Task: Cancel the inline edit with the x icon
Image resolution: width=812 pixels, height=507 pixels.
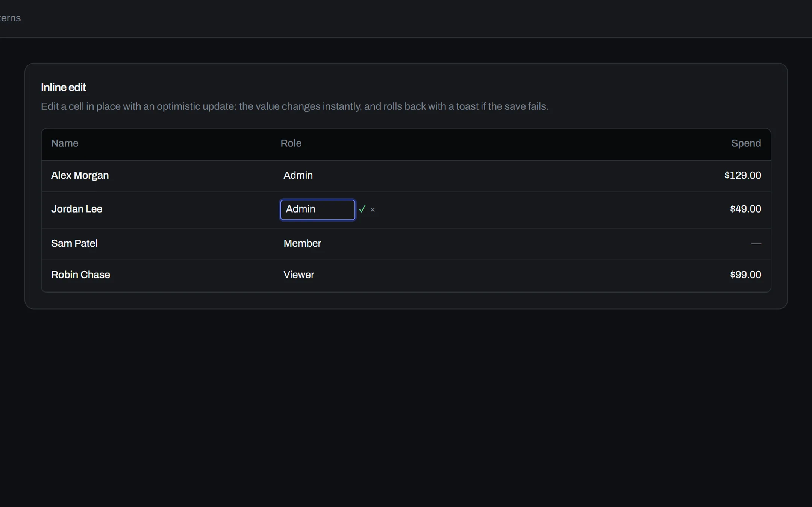Action: 373,210
